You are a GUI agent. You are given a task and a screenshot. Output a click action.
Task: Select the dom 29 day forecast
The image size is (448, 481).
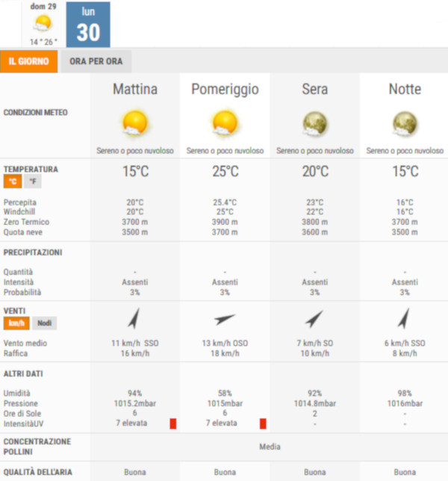43,24
